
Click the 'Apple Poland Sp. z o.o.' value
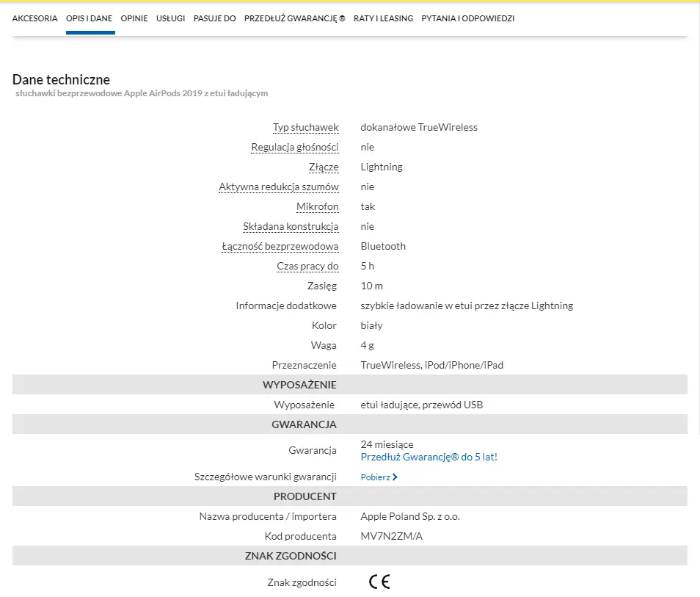pos(410,516)
